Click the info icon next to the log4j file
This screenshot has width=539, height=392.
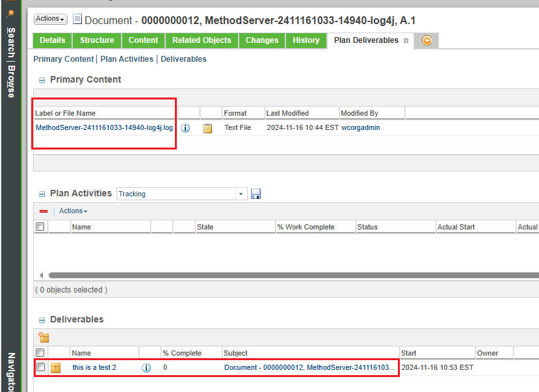point(185,127)
